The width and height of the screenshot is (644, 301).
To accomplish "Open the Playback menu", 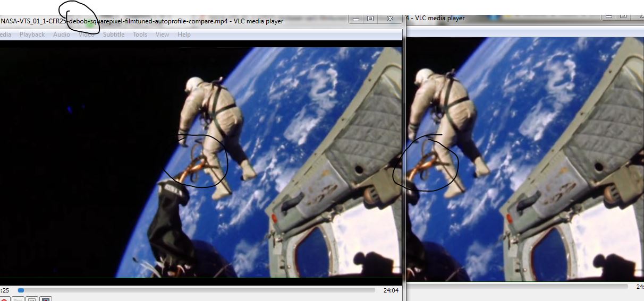I will [x=32, y=35].
